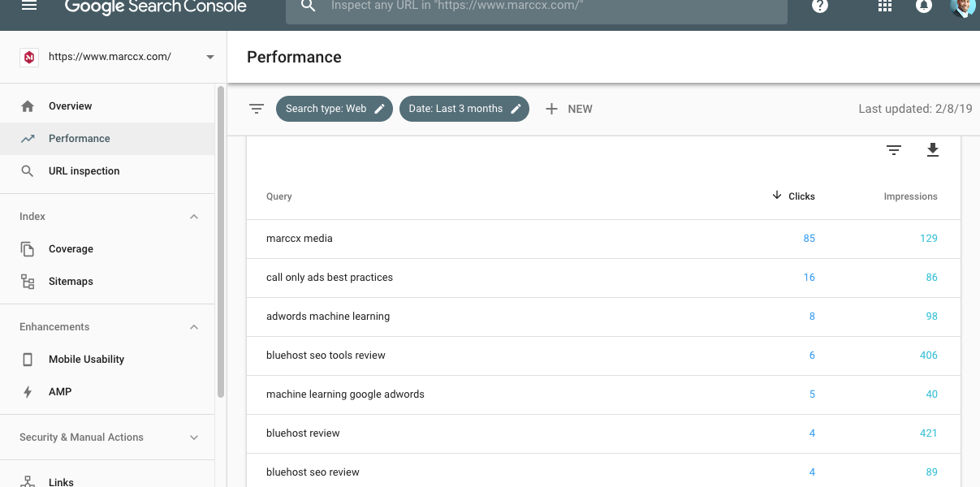The width and height of the screenshot is (980, 487).
Task: Sort table by Clicks column header
Action: click(801, 196)
